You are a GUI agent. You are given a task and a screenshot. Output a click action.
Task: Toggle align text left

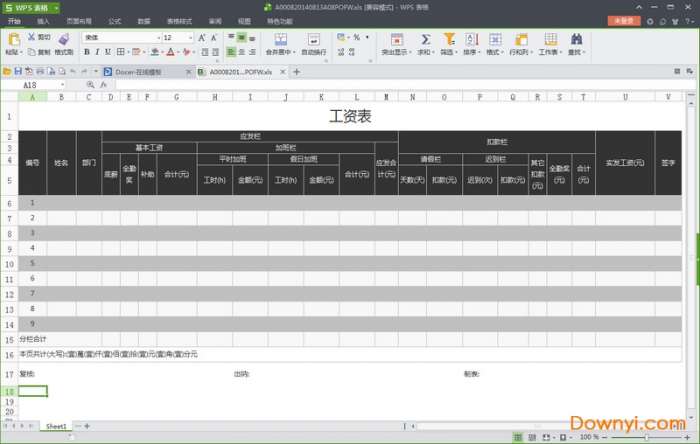tap(231, 52)
